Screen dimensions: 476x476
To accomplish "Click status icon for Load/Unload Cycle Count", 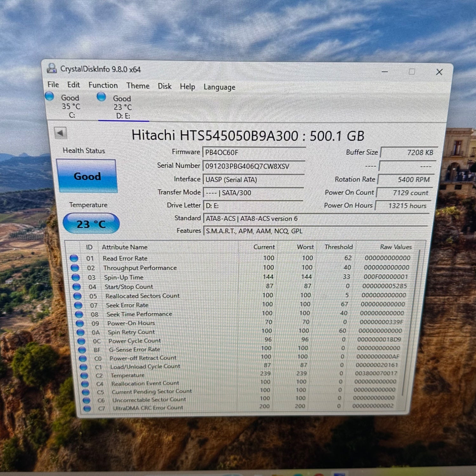I will click(x=83, y=367).
